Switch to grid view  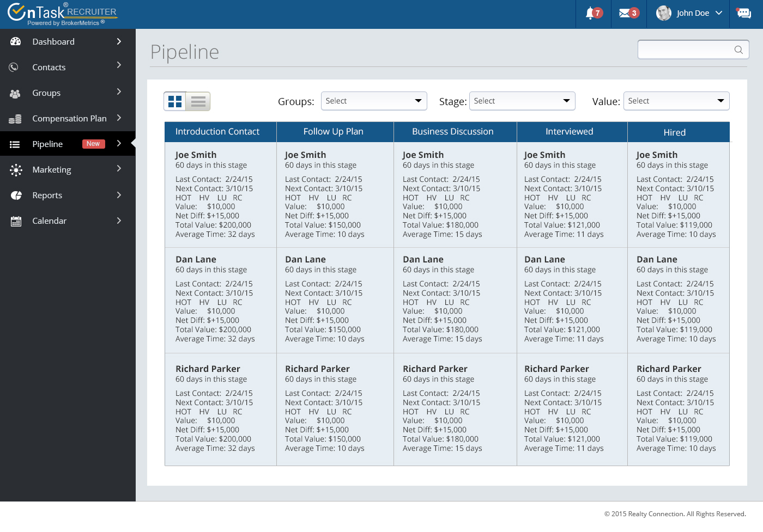coord(175,101)
